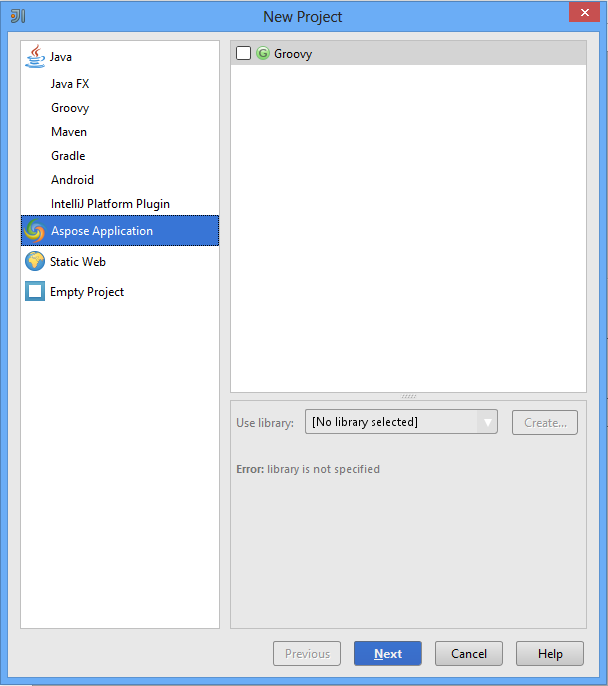Image resolution: width=608 pixels, height=686 pixels.
Task: Click the Create... library button
Action: point(545,423)
